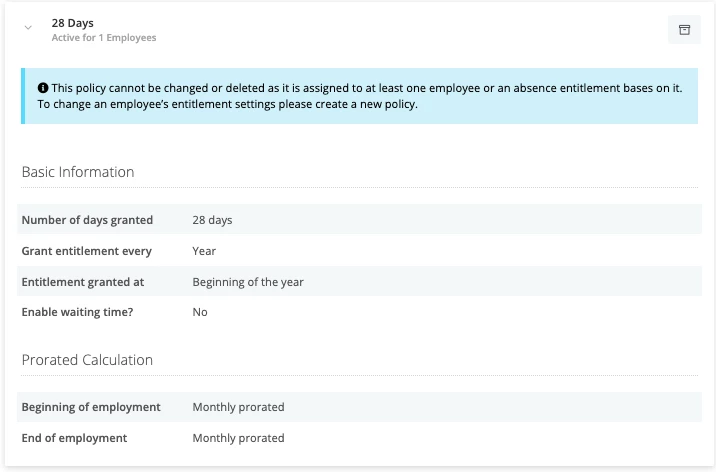Select the Number of days granted row

click(x=359, y=220)
